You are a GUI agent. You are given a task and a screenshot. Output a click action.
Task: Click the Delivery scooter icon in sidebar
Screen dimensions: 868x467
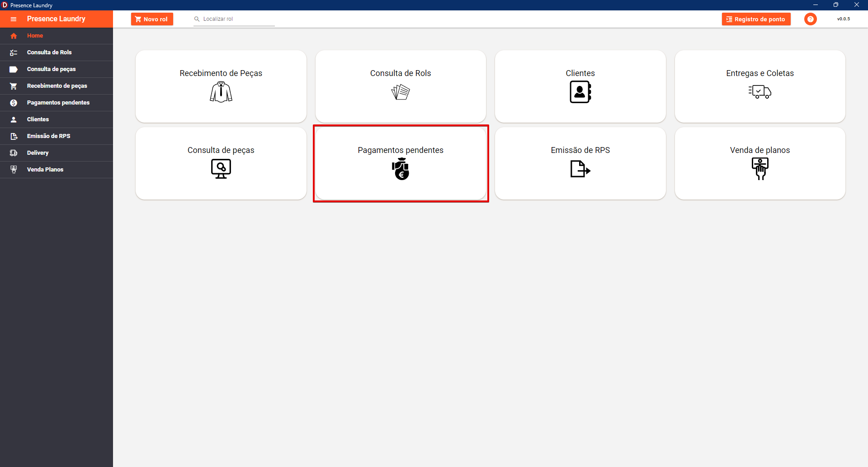point(14,153)
